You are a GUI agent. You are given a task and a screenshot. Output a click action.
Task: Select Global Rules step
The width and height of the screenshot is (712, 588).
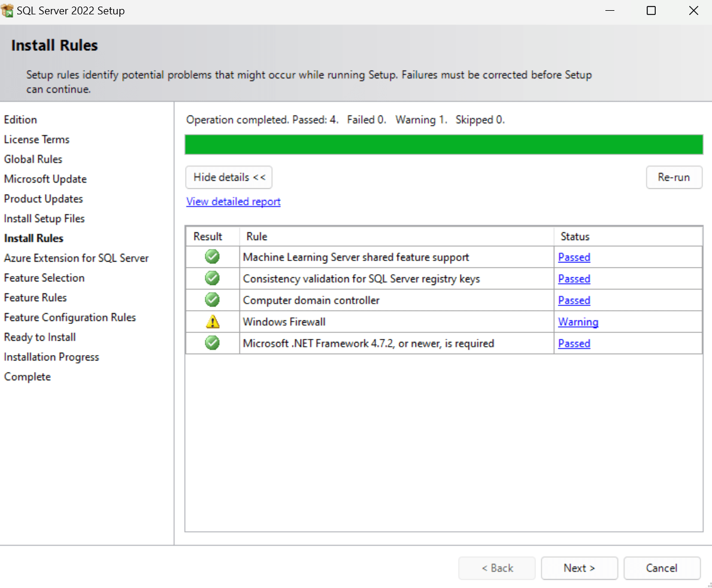tap(33, 159)
